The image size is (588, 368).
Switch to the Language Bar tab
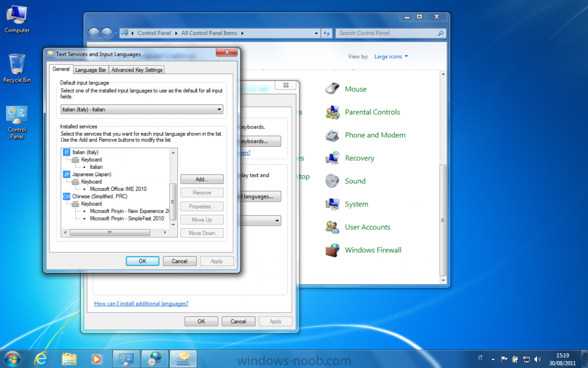[91, 70]
